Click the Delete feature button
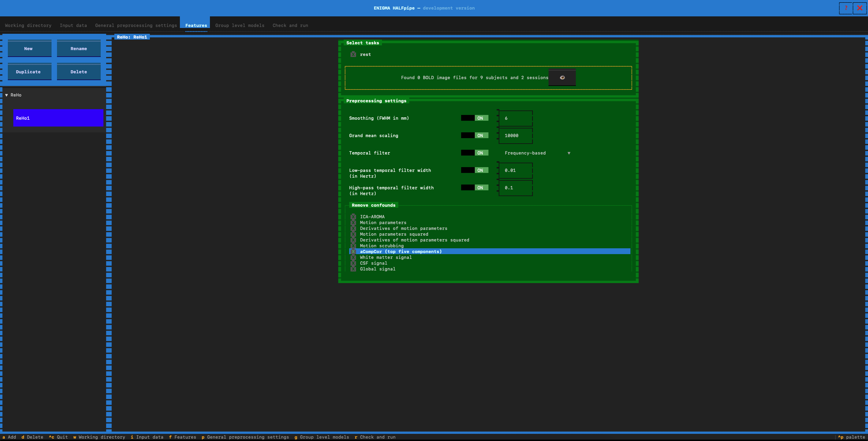868x441 pixels. pyautogui.click(x=79, y=72)
